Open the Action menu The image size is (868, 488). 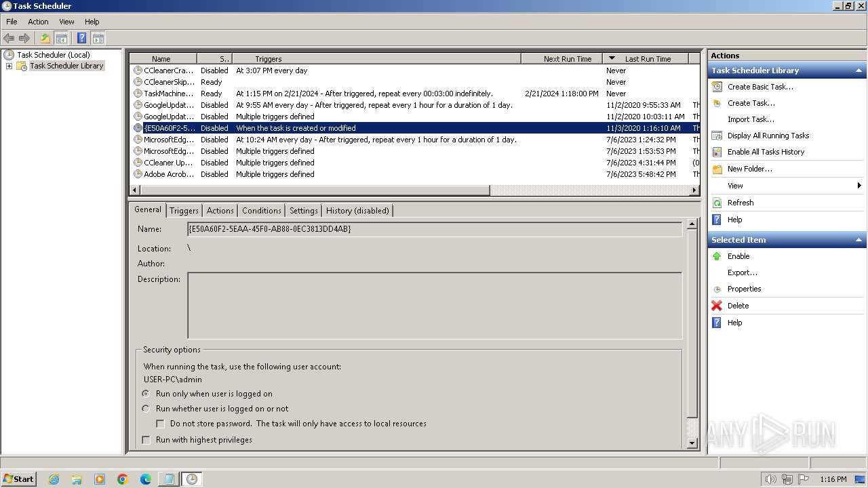point(38,22)
